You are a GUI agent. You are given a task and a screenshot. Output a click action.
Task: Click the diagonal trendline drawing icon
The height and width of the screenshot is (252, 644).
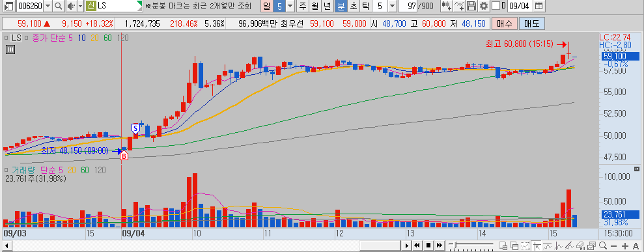[569, 245]
